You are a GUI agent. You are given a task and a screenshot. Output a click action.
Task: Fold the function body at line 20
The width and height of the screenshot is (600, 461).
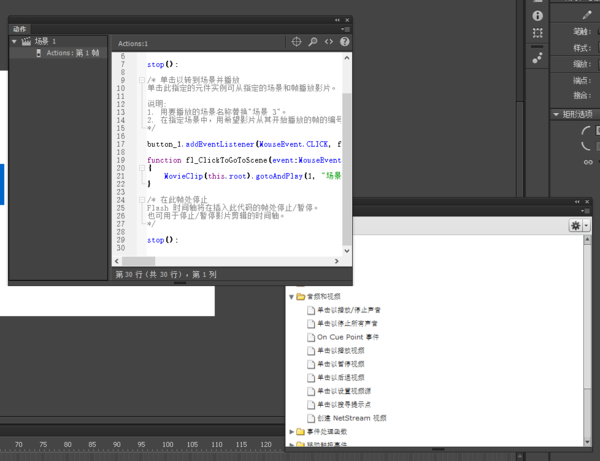pyautogui.click(x=142, y=168)
